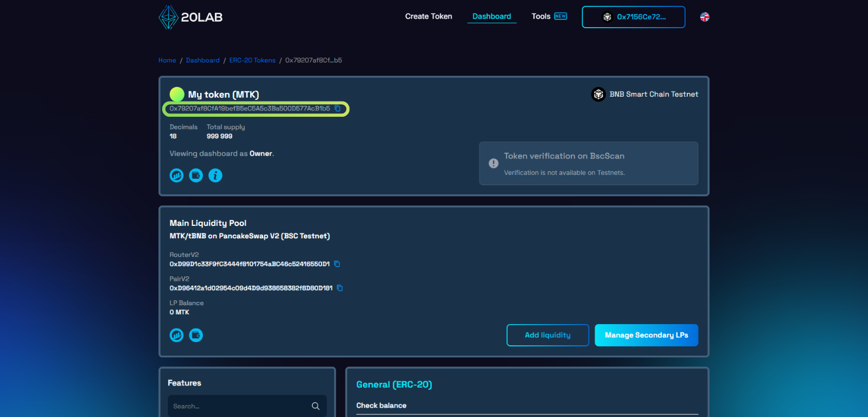The width and height of the screenshot is (868, 417).
Task: Click General (ERC-20) section heading
Action: click(x=394, y=384)
